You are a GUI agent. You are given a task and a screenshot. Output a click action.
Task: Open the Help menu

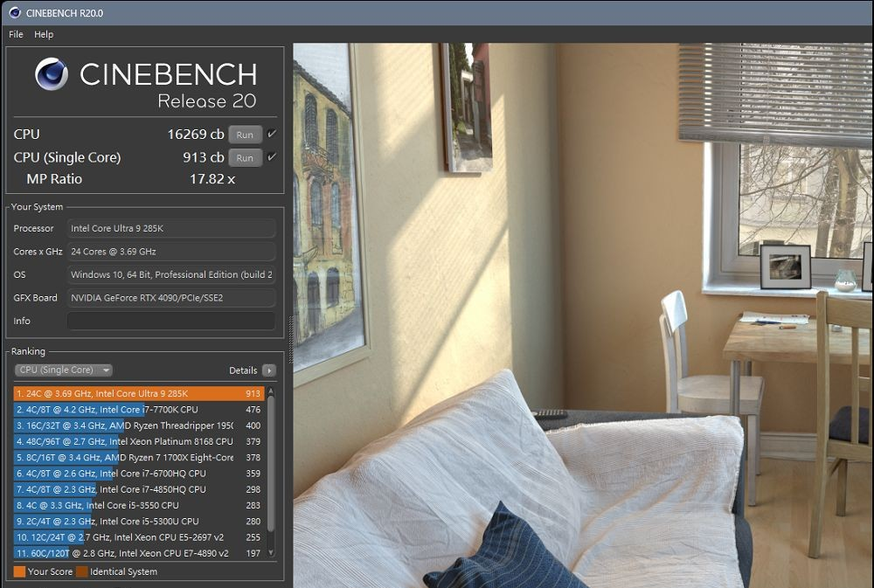click(44, 35)
